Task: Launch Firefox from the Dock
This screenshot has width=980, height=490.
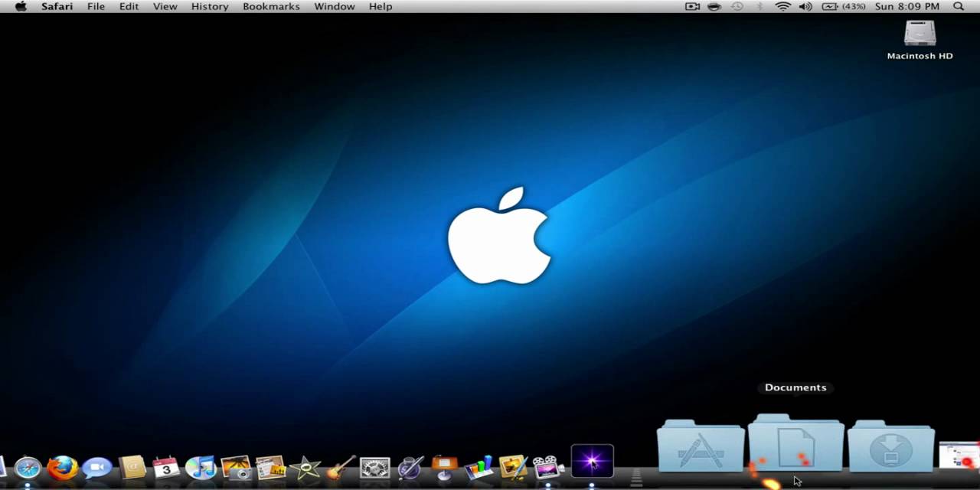Action: (63, 467)
